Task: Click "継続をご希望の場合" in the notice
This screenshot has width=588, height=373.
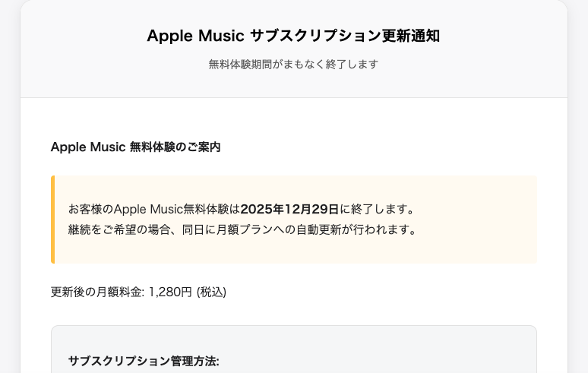Action: click(116, 229)
